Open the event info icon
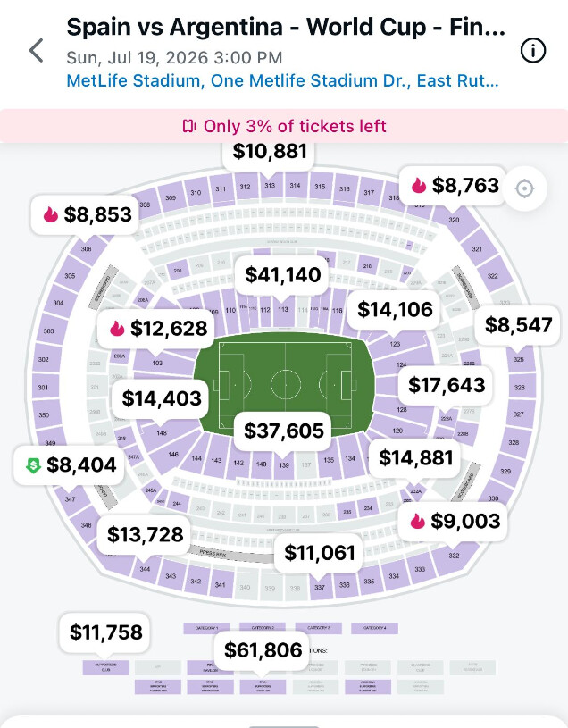Screen dimensions: 568x728 coord(533,50)
